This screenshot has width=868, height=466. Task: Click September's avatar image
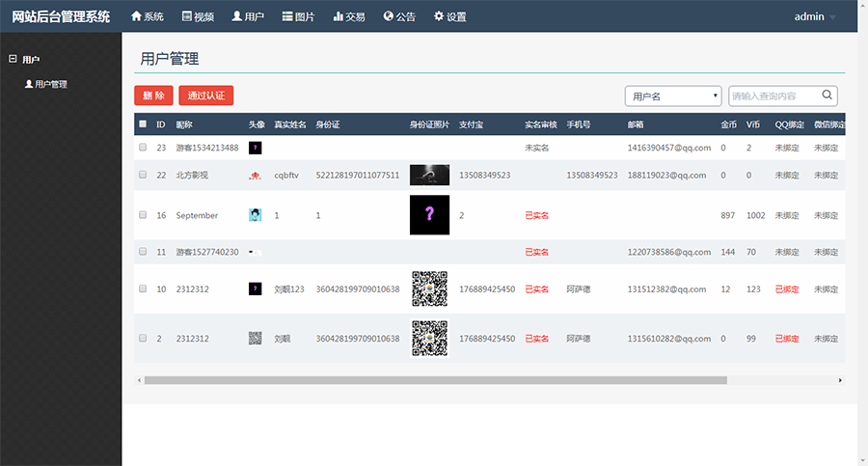tap(256, 215)
